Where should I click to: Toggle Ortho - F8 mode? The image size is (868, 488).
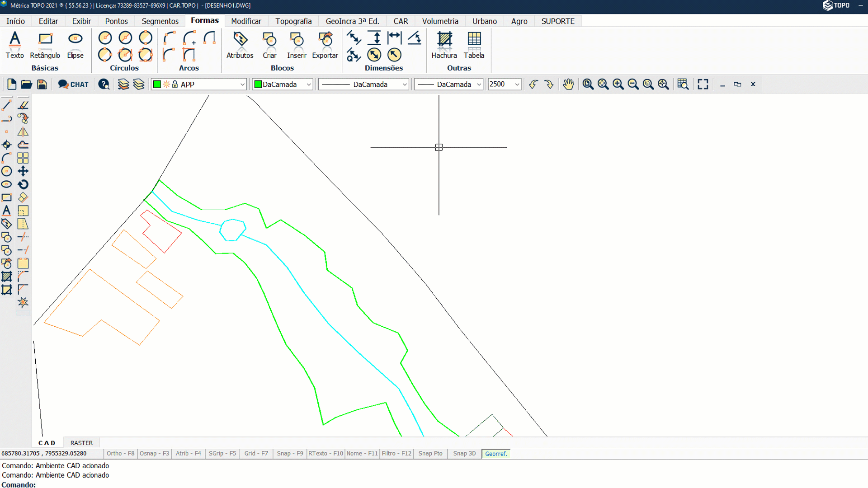pos(120,453)
